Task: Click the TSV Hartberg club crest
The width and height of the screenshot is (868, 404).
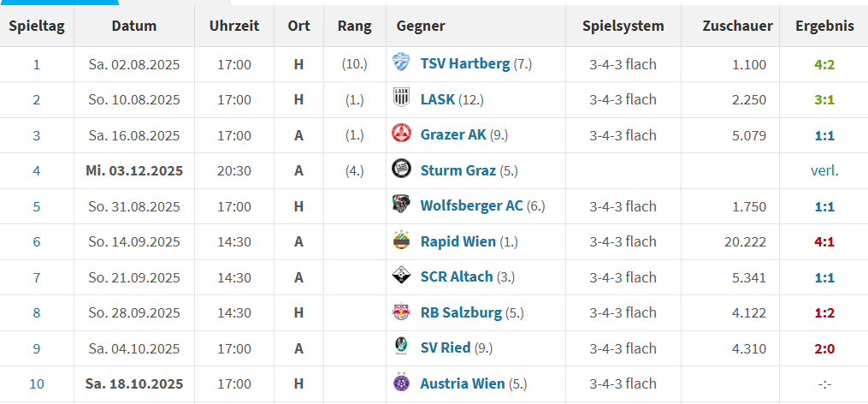Action: tap(400, 64)
